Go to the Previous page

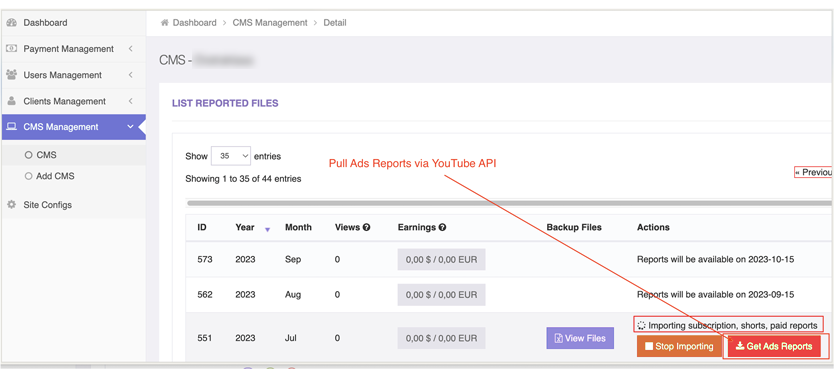pos(813,172)
